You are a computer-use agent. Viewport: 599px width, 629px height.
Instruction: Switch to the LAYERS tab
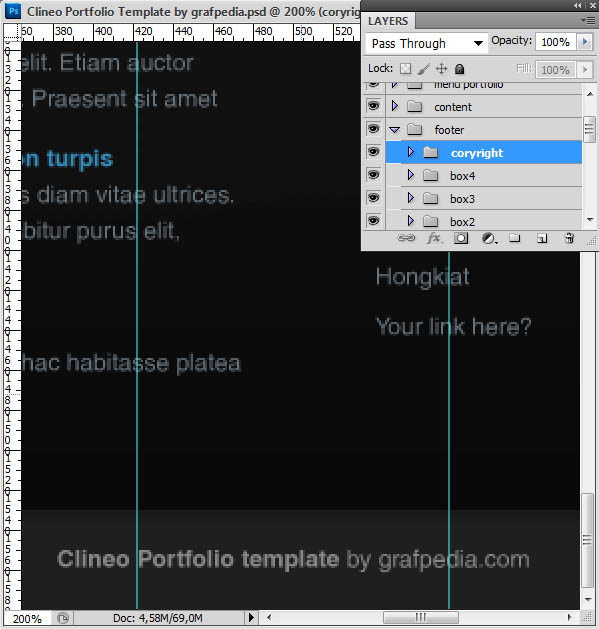pos(388,21)
